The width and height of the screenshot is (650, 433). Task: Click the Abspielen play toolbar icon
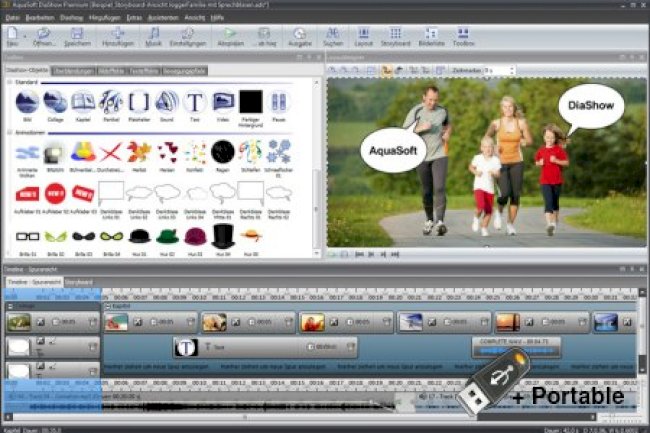(x=231, y=35)
